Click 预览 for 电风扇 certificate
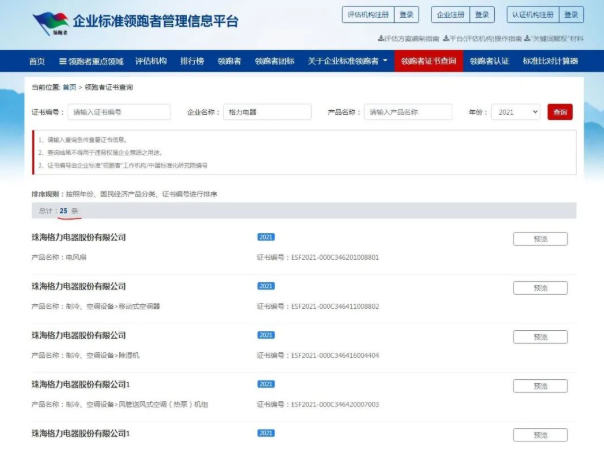Image resolution: width=604 pixels, height=458 pixels. (540, 239)
